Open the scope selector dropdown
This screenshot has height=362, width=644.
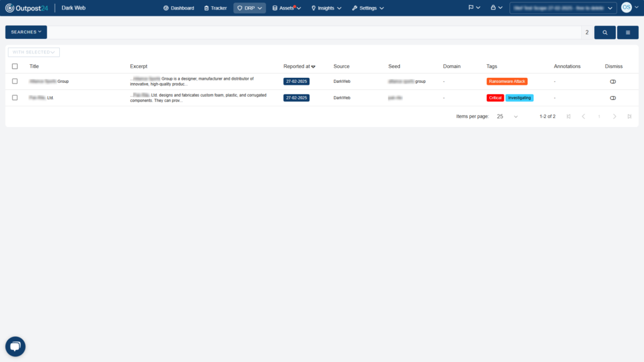pyautogui.click(x=563, y=8)
